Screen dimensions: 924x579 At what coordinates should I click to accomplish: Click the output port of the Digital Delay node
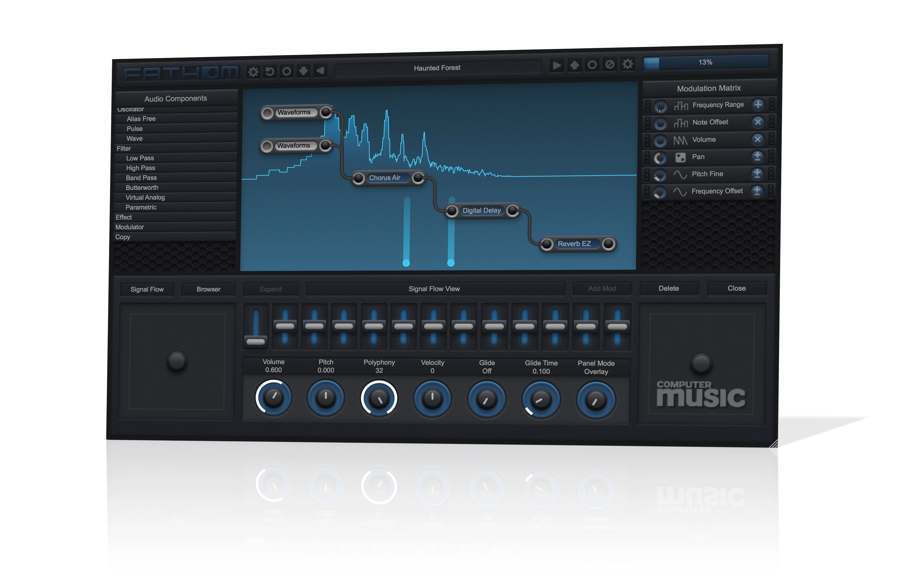(x=512, y=210)
